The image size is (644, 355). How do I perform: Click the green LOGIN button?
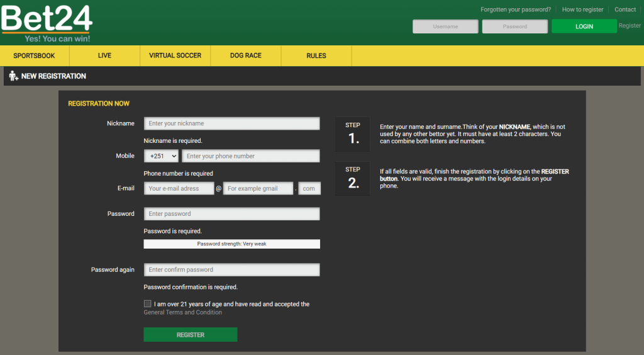point(584,26)
